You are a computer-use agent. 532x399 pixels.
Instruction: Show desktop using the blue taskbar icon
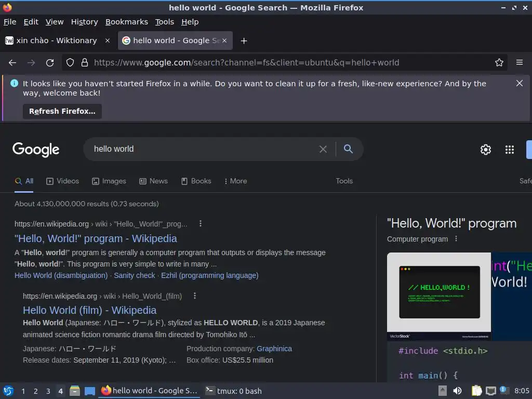[89, 391]
